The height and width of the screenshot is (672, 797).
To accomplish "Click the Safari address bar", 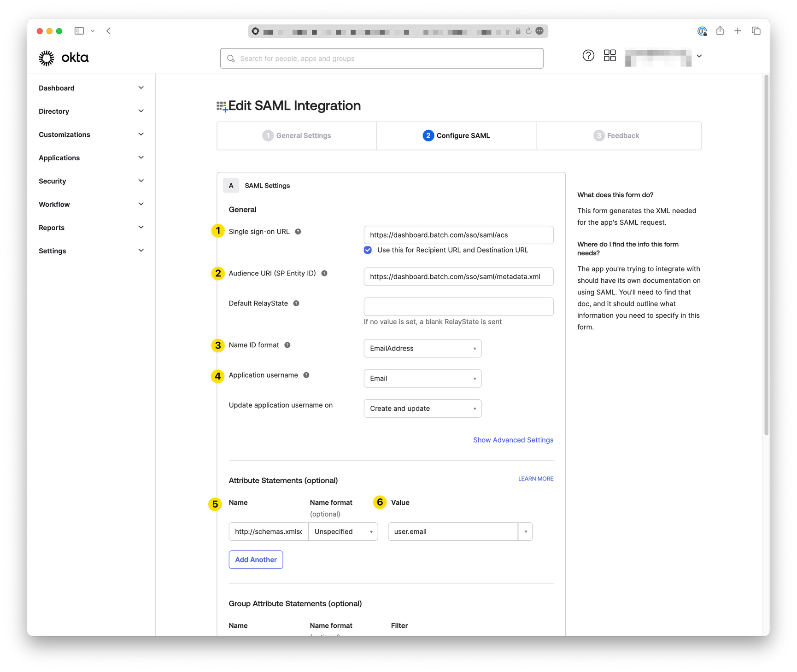I will 398,31.
